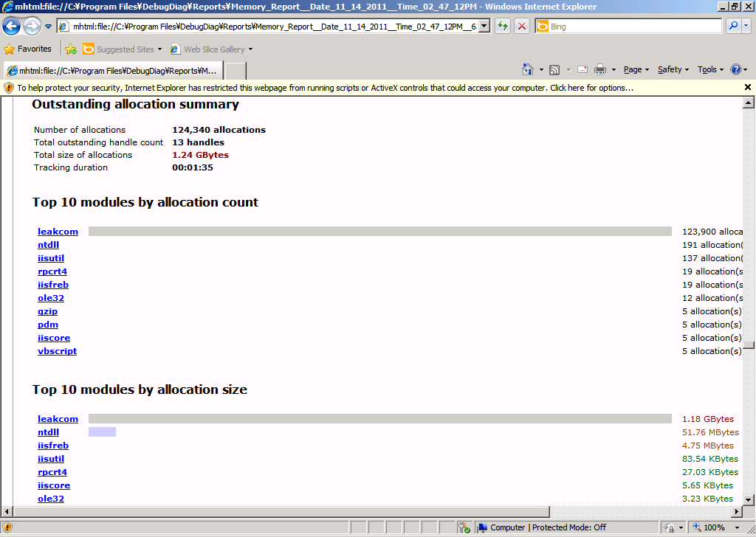756x537 pixels.
Task: Click the Refresh page icon
Action: pos(503,27)
